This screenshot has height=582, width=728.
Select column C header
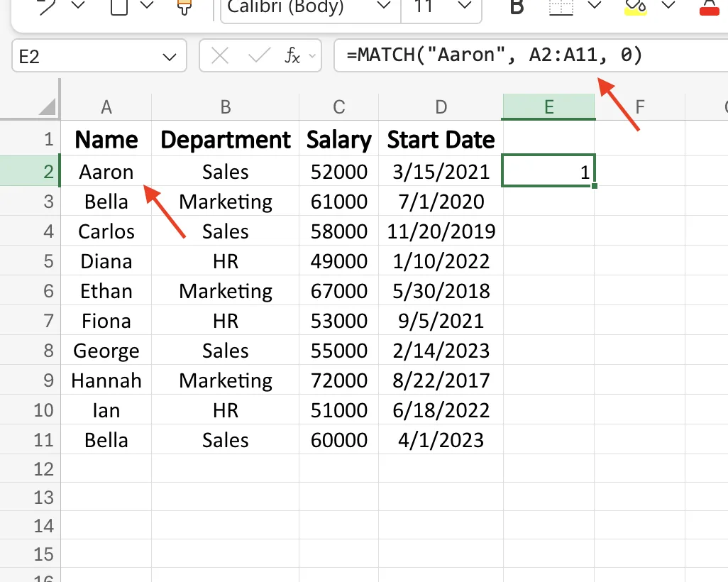click(339, 107)
